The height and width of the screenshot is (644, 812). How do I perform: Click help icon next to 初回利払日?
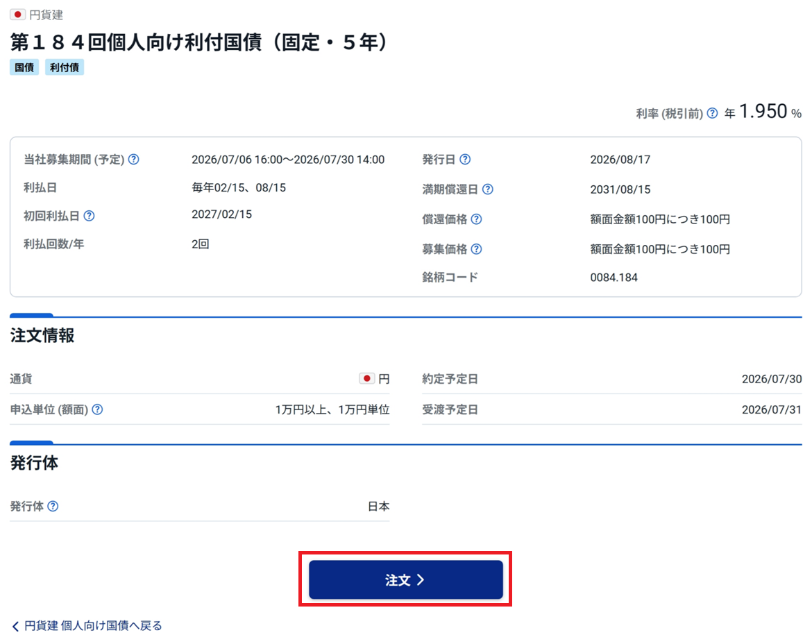[89, 216]
